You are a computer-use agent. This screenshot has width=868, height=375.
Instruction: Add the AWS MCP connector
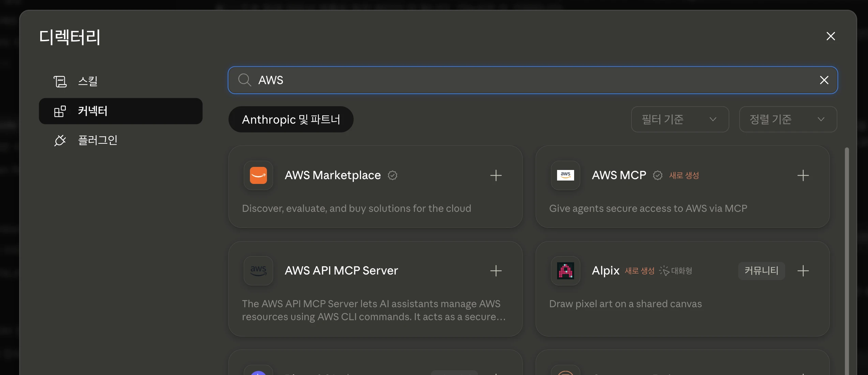(x=803, y=175)
